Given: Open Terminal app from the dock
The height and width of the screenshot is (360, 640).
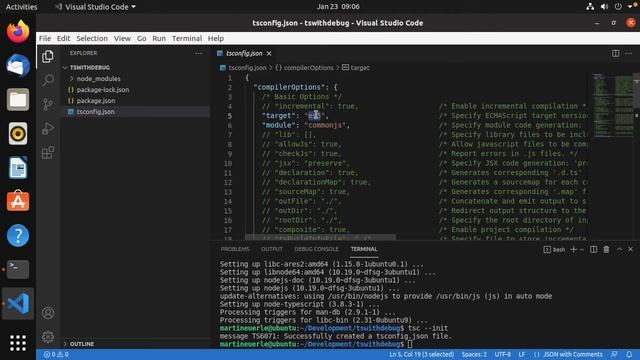Looking at the screenshot, I should [18, 269].
